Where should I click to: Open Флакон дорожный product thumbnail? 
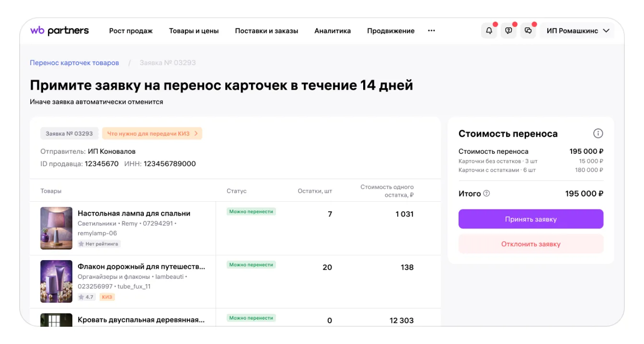click(56, 281)
